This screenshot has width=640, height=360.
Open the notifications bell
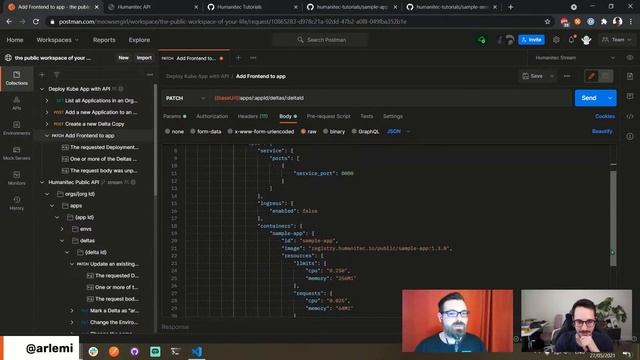point(571,40)
